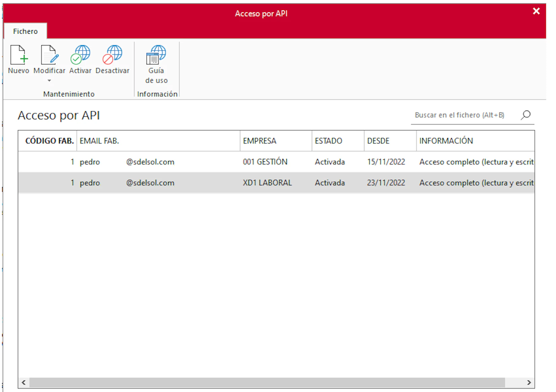
Task: Click the search magnifier icon
Action: point(526,115)
